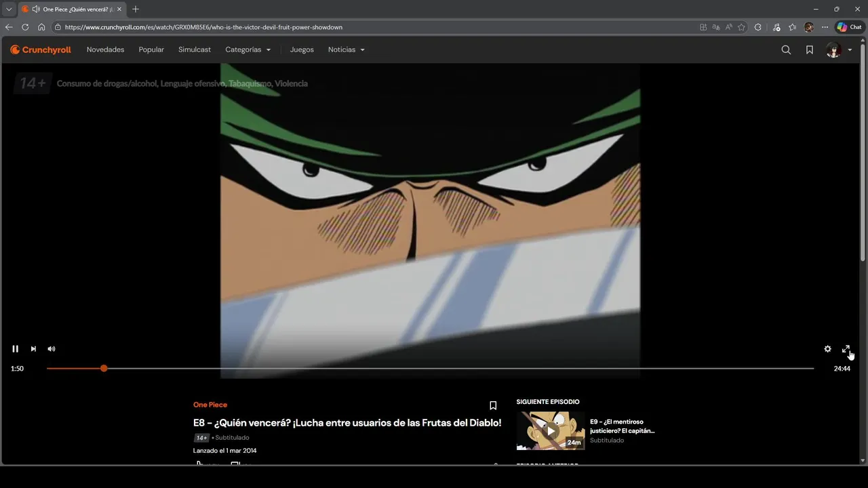Image resolution: width=868 pixels, height=488 pixels.
Task: Click the 'Lanzado el 1 mar 2014' text
Action: (x=224, y=450)
